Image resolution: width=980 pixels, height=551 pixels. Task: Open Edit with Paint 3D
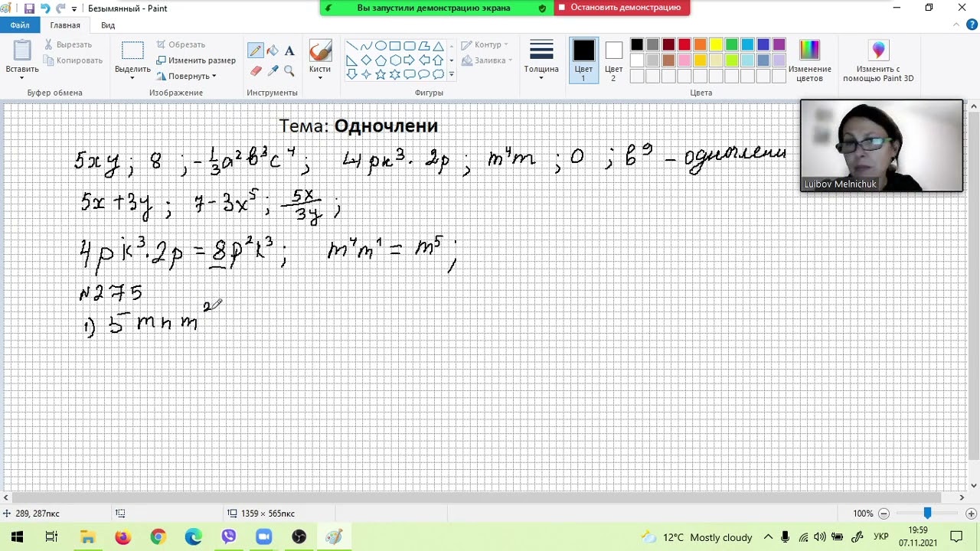tap(878, 60)
